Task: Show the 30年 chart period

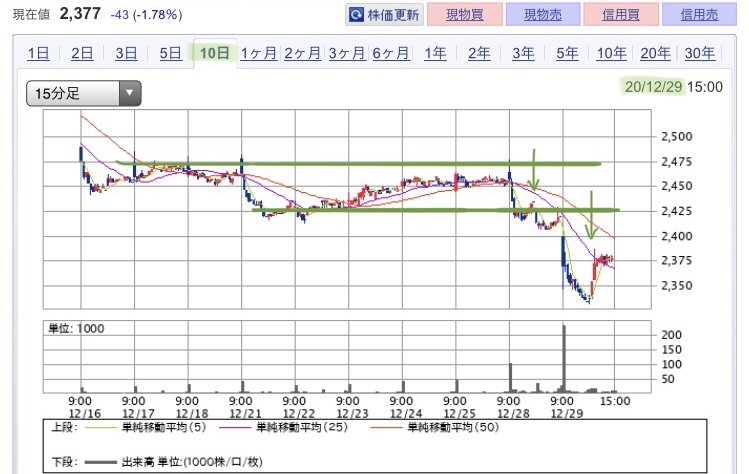Action: 700,53
